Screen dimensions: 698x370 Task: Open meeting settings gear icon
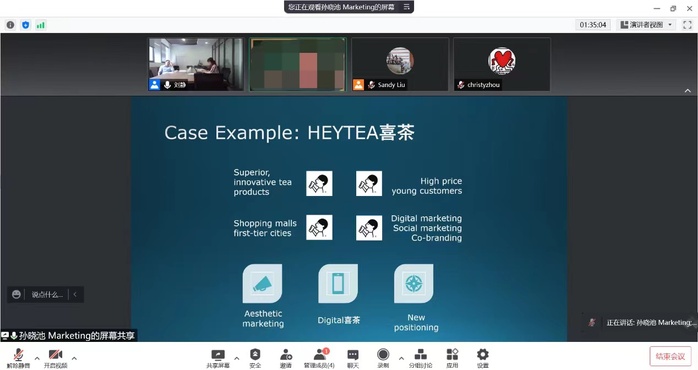[x=483, y=358]
